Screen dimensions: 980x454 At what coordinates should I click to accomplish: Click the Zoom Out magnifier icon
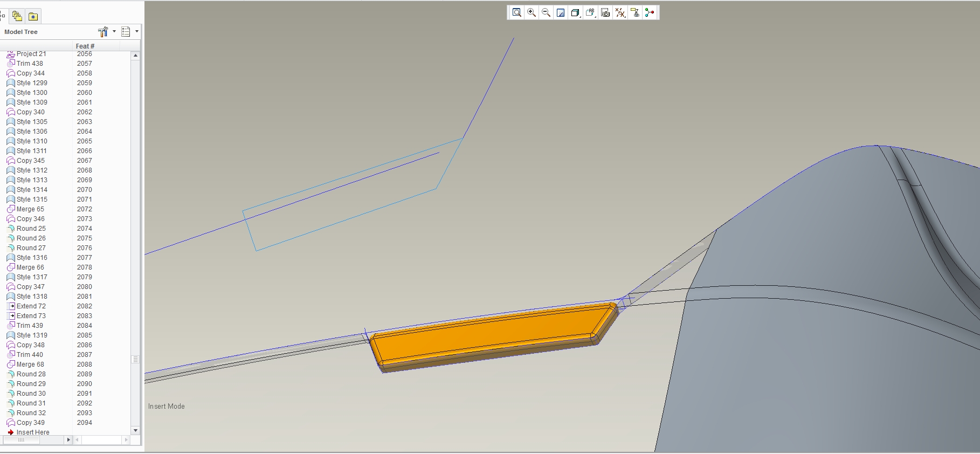[546, 13]
